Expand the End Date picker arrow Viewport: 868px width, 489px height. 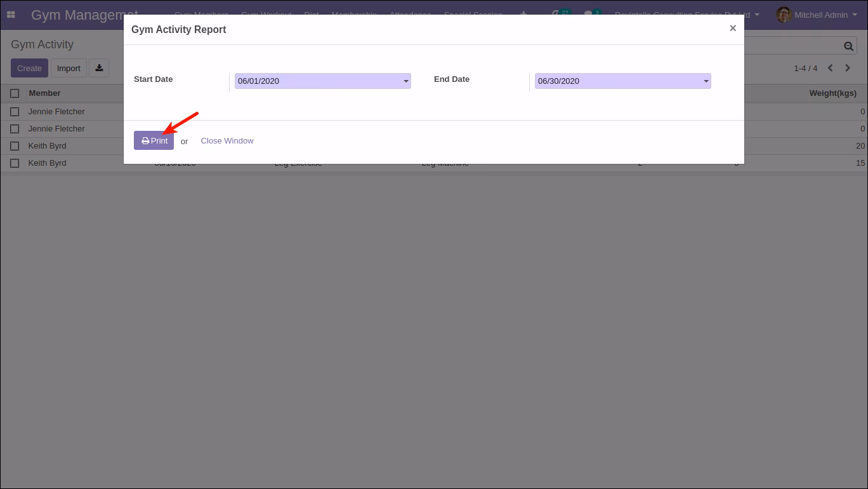[x=706, y=81]
